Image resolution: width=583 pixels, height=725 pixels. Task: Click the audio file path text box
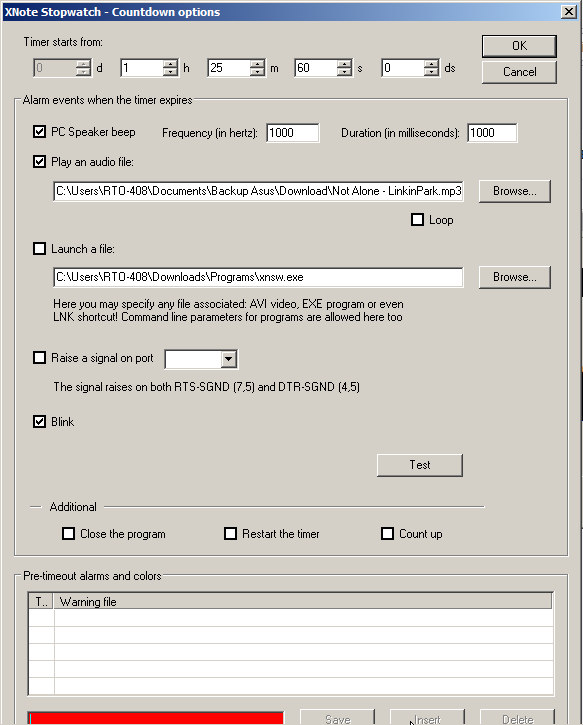tap(258, 191)
